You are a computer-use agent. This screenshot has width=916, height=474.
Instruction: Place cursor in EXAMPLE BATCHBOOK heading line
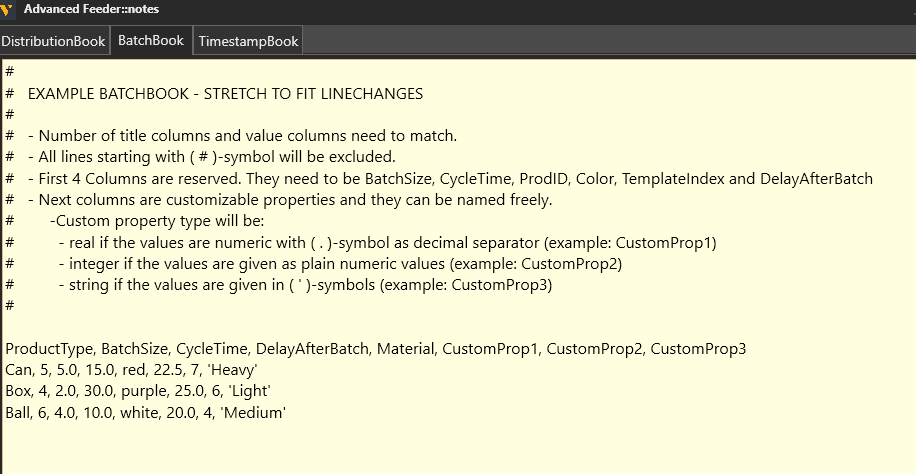pos(225,94)
